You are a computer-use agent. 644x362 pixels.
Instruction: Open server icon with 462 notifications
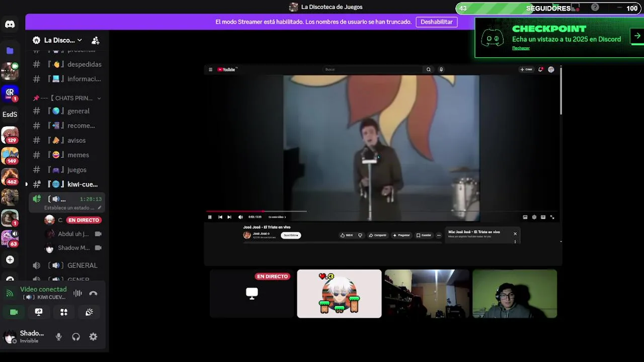click(x=10, y=176)
